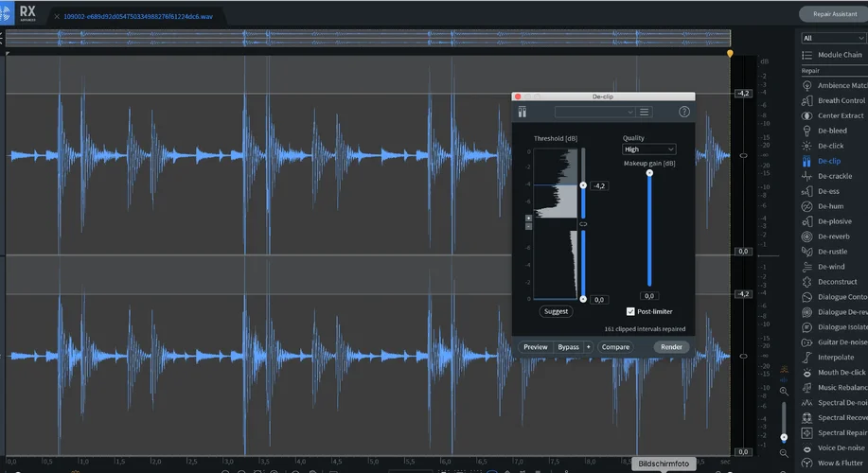Click the De-clip help question mark
This screenshot has width=868, height=473.
tap(684, 112)
